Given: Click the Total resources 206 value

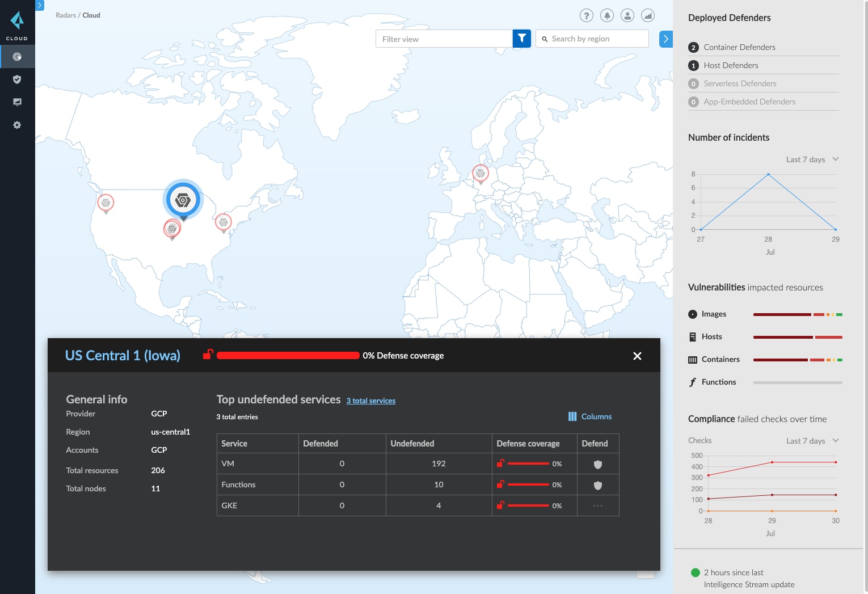Looking at the screenshot, I should pos(158,470).
